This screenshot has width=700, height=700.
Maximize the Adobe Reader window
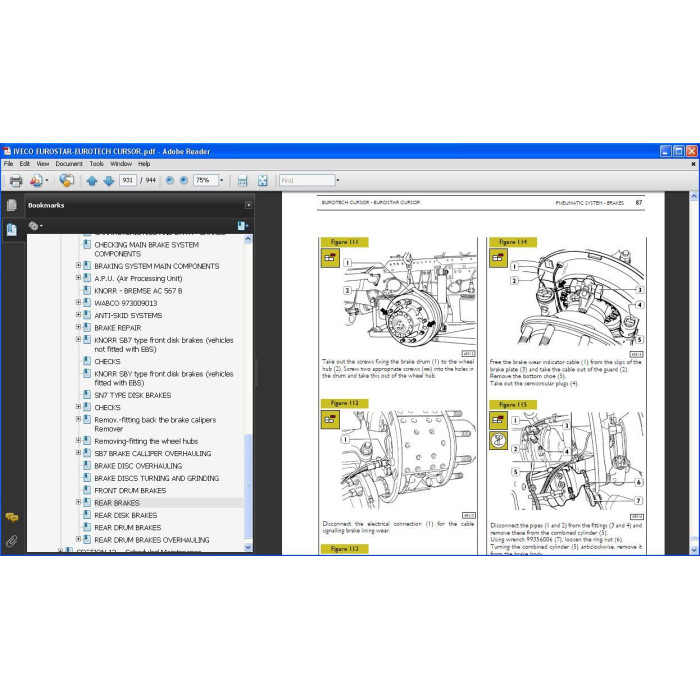[679, 151]
